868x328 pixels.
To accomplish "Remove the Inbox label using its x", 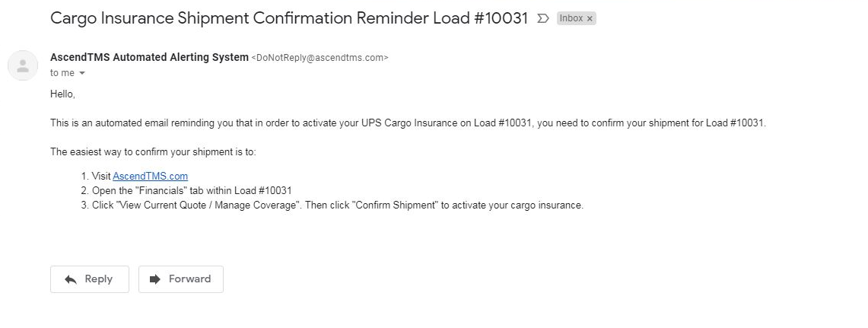I will tap(590, 18).
